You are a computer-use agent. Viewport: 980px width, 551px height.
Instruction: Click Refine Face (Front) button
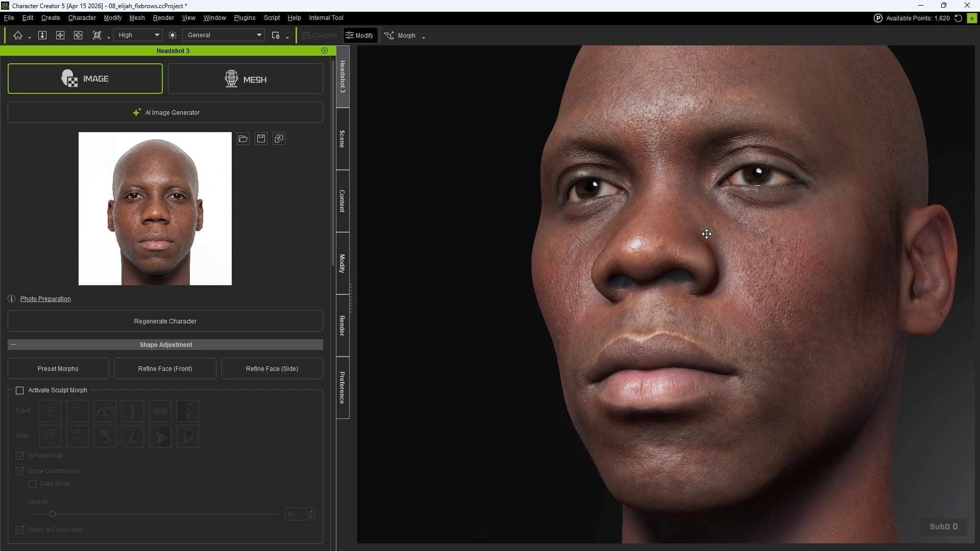165,369
